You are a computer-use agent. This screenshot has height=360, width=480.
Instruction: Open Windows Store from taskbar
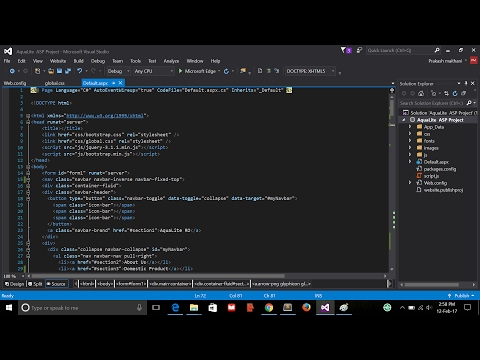coord(213,308)
